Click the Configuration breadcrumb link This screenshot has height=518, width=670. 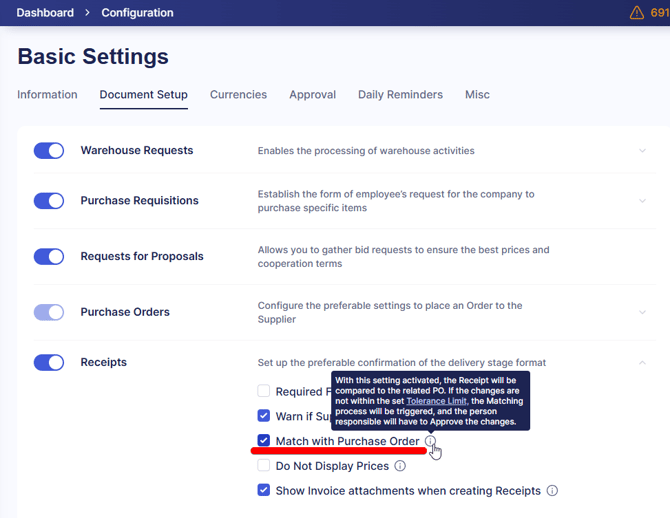click(x=137, y=12)
